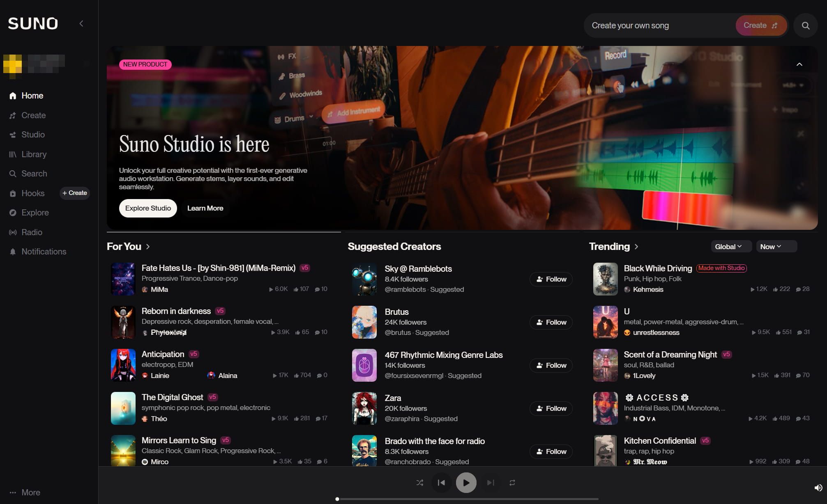The width and height of the screenshot is (827, 504).
Task: Click the search magnifier icon top right
Action: click(x=805, y=25)
